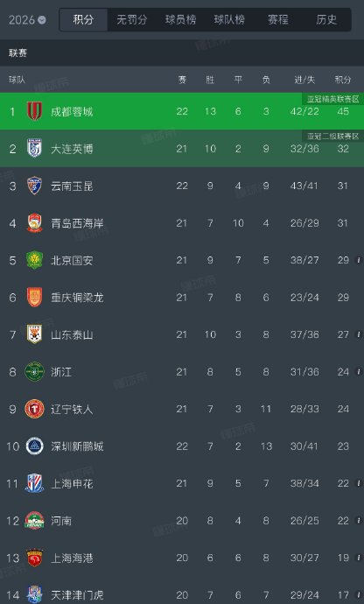Tap the 云南玉昆 team badge
Image resolution: width=364 pixels, height=604 pixels.
[35, 186]
